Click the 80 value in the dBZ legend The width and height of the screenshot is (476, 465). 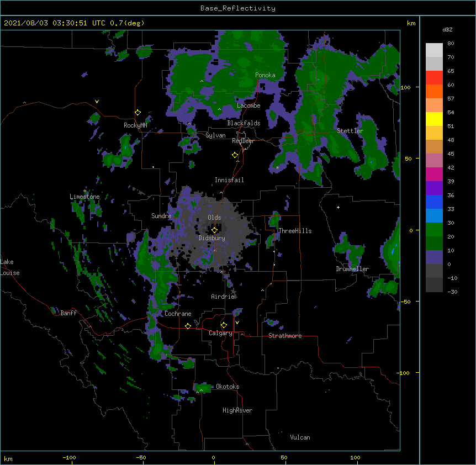click(x=451, y=44)
